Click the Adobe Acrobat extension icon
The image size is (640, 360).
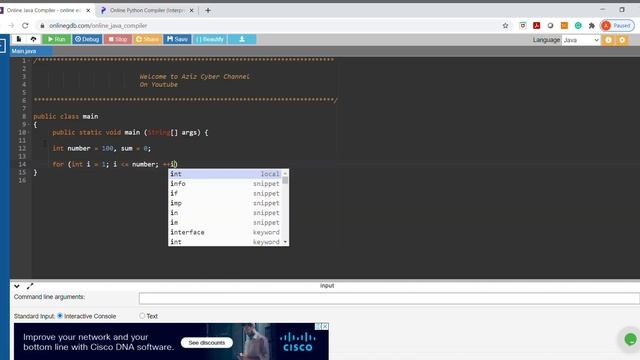[536, 26]
